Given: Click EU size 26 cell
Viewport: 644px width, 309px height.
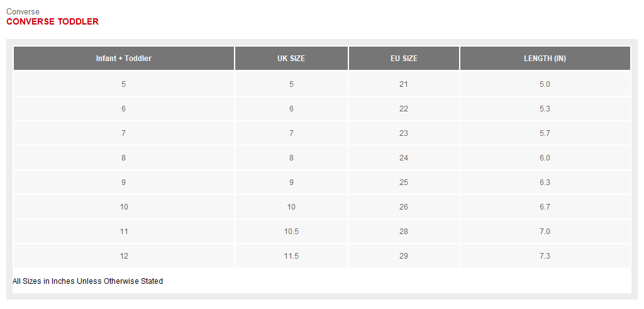Looking at the screenshot, I should pyautogui.click(x=404, y=207).
